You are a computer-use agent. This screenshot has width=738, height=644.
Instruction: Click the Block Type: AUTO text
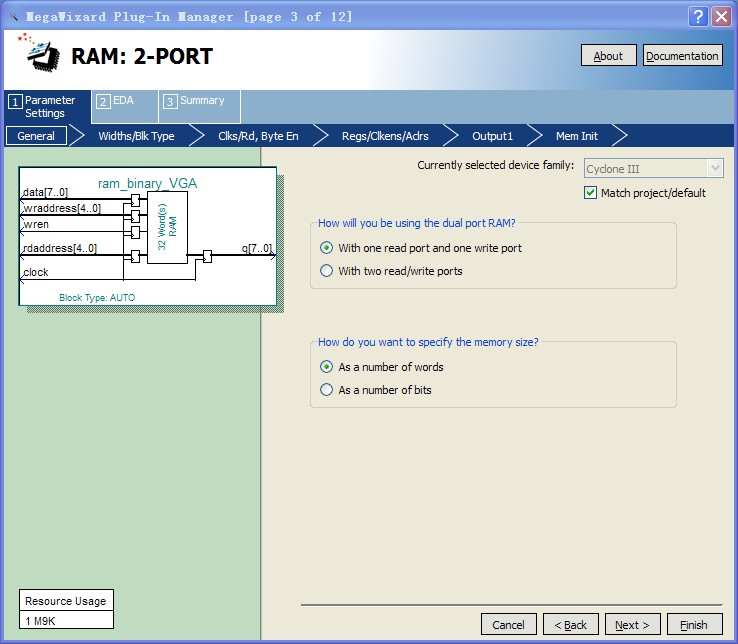tap(97, 298)
